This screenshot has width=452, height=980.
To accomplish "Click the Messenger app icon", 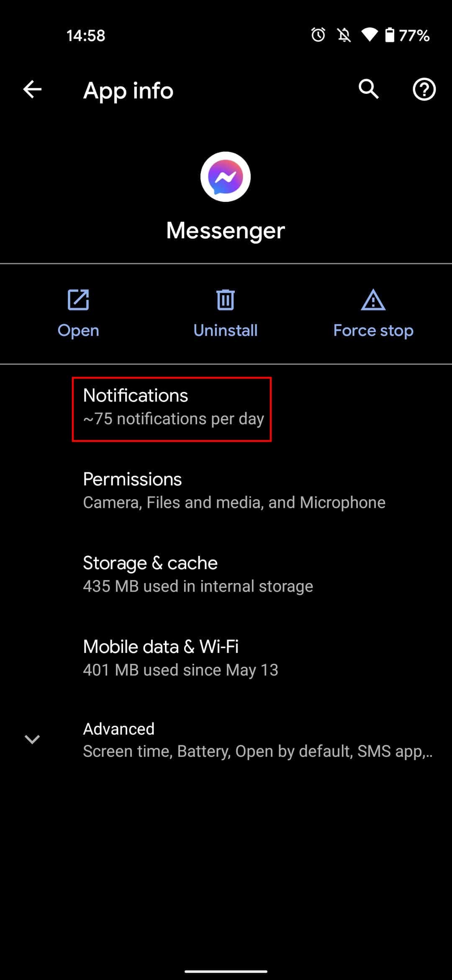I will (226, 177).
